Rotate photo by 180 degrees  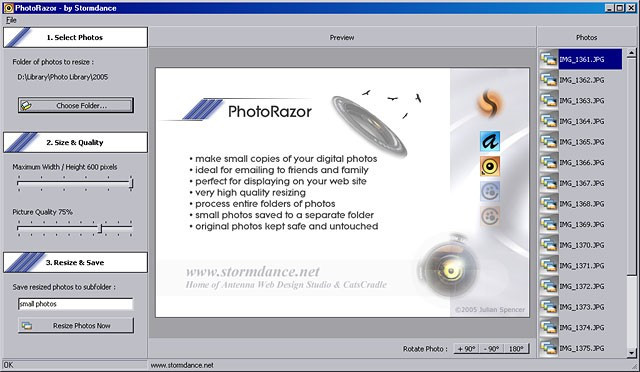tap(516, 349)
